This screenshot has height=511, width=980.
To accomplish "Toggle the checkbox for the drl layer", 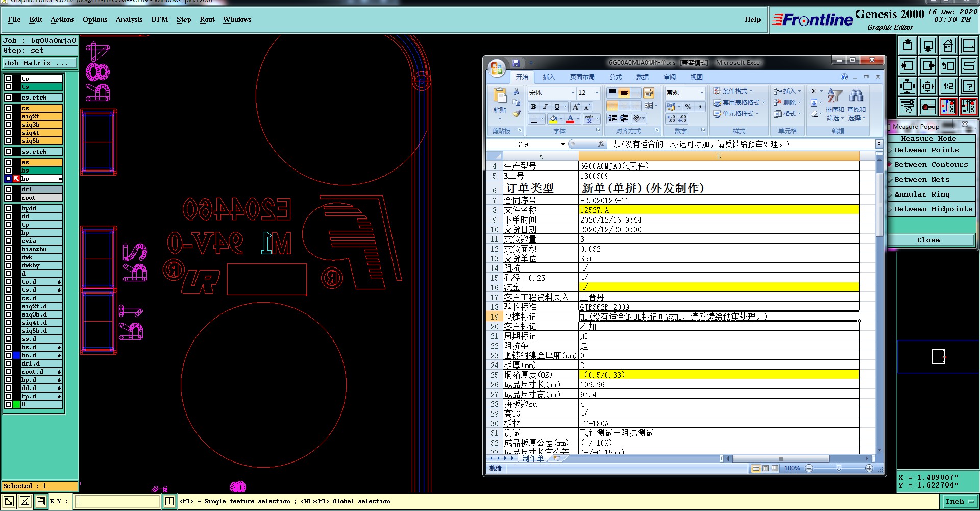I will [x=8, y=189].
